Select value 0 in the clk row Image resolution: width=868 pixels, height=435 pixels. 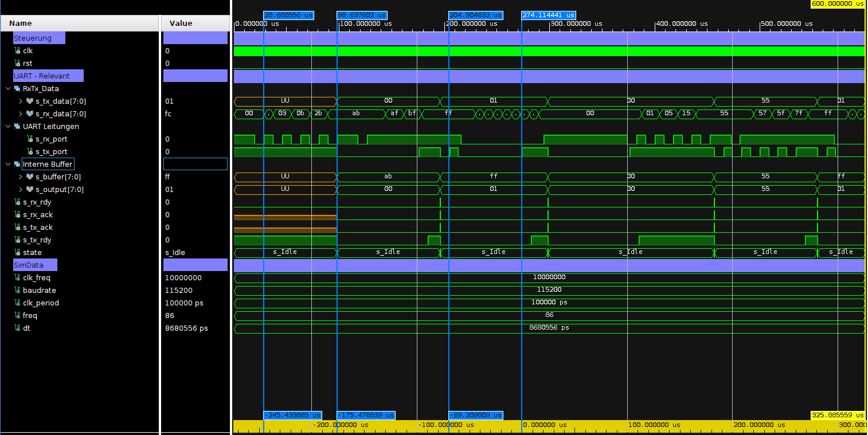coord(167,51)
